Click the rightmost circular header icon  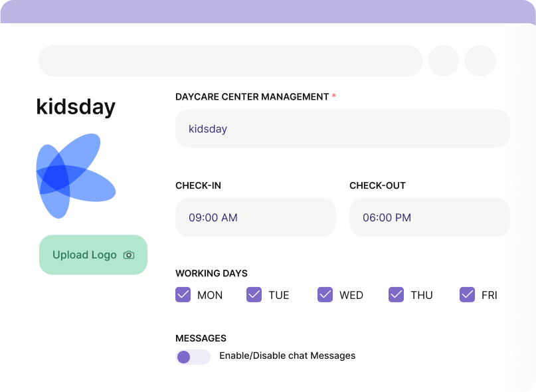(x=480, y=60)
